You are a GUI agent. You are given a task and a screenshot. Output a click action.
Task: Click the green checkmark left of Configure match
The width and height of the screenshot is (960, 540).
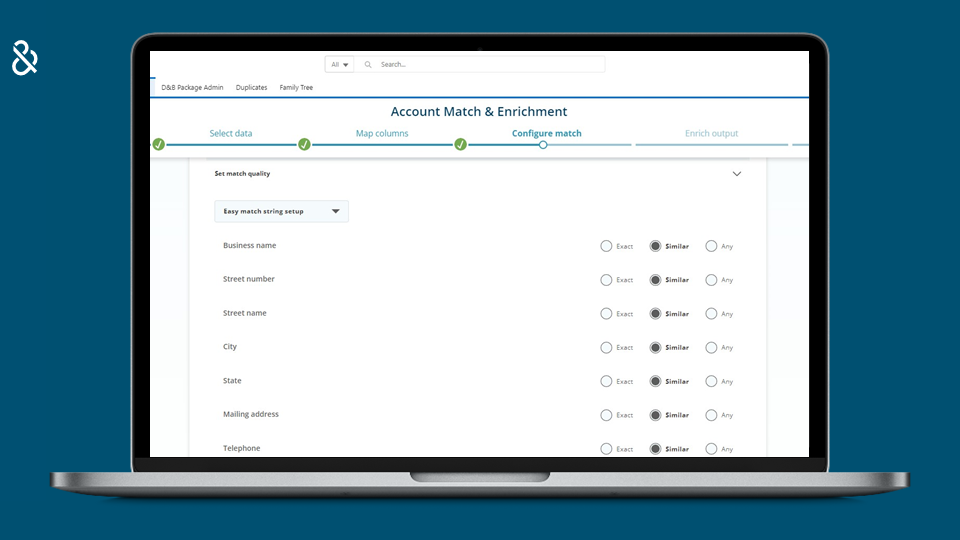coord(461,145)
